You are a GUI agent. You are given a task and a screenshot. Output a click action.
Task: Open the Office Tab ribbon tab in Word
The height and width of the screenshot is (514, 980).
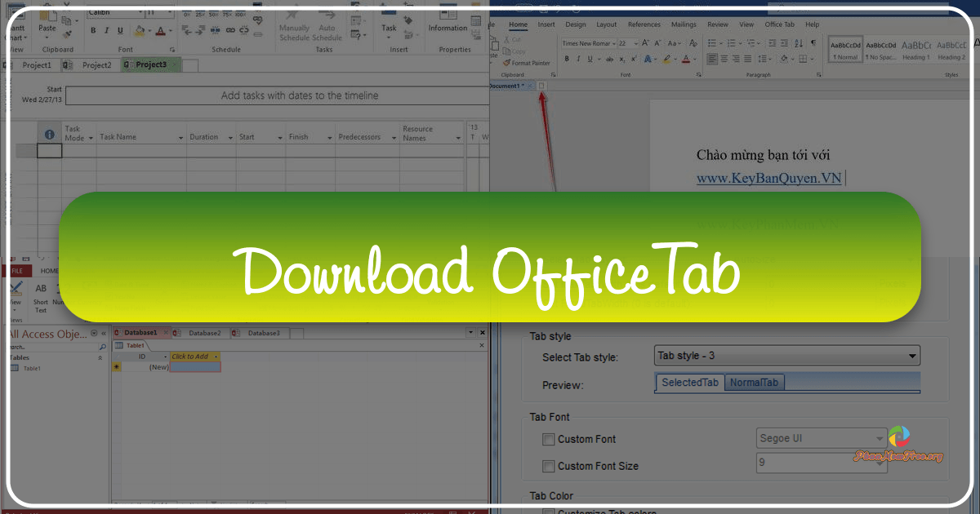(778, 24)
